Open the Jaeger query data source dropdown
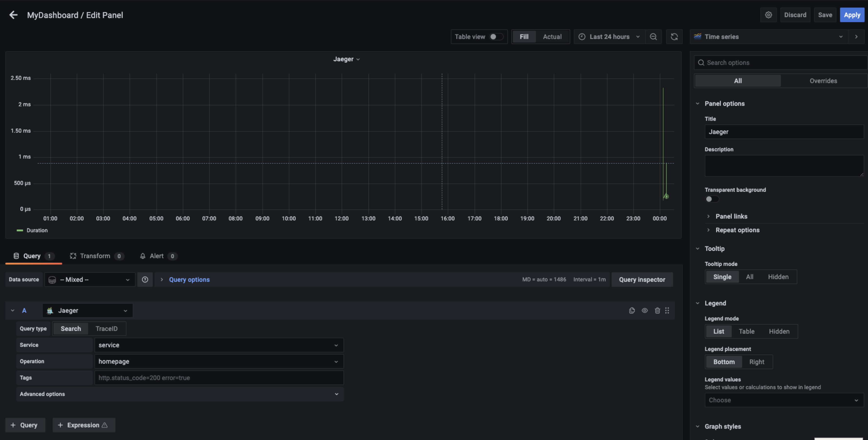This screenshot has width=868, height=440. click(88, 310)
